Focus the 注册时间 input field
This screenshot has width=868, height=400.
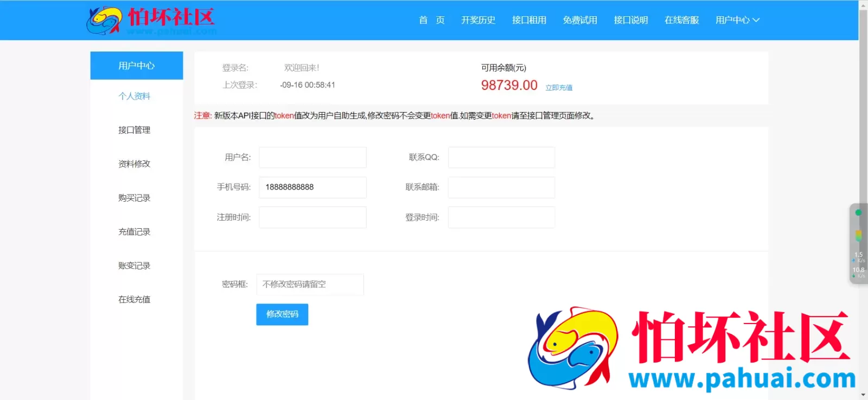coord(312,217)
